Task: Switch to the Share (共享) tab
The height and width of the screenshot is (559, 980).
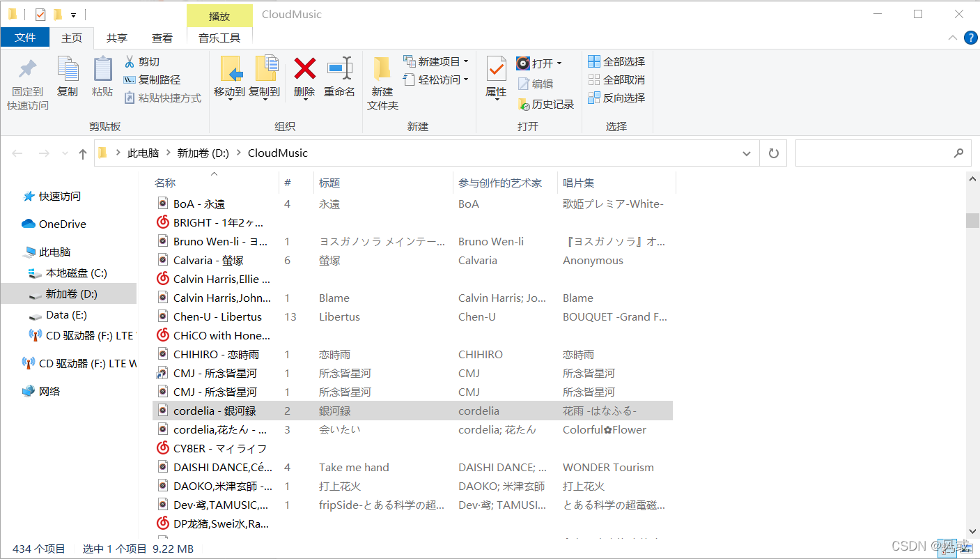Action: pos(117,38)
